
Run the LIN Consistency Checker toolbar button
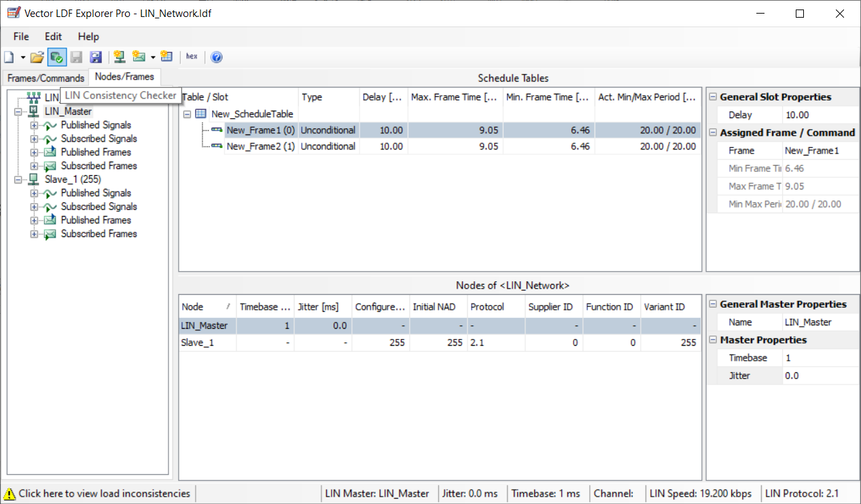(57, 57)
